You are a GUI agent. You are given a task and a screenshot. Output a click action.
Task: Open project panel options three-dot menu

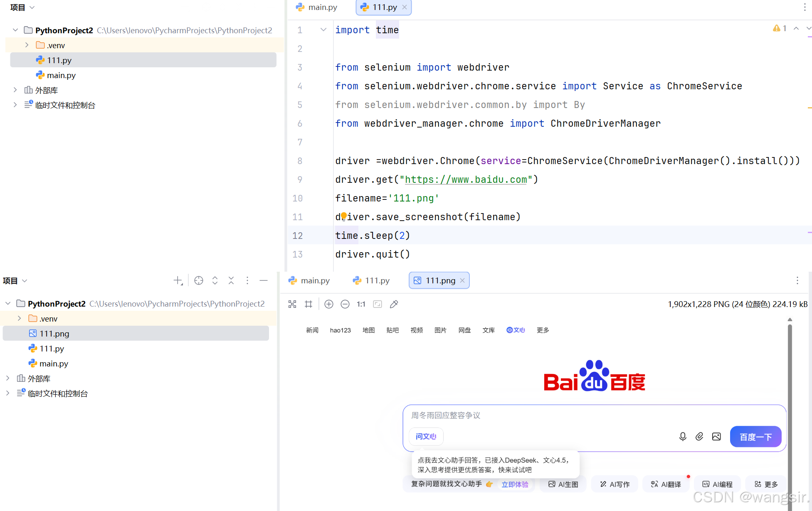click(x=247, y=280)
